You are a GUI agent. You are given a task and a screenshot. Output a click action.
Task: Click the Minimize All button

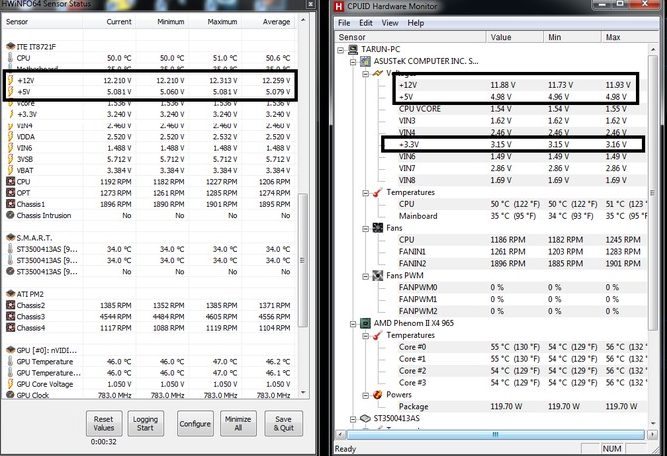(x=238, y=424)
